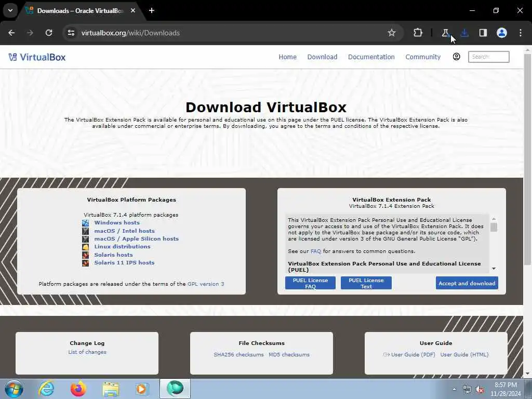The width and height of the screenshot is (532, 399).
Task: Launch Firefox from taskbar
Action: point(78,389)
